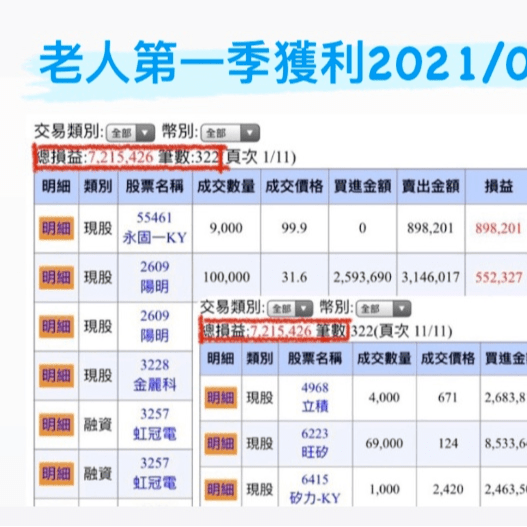Click the 898,201 profit value
Viewport: 527px width, 527px height.
498,229
